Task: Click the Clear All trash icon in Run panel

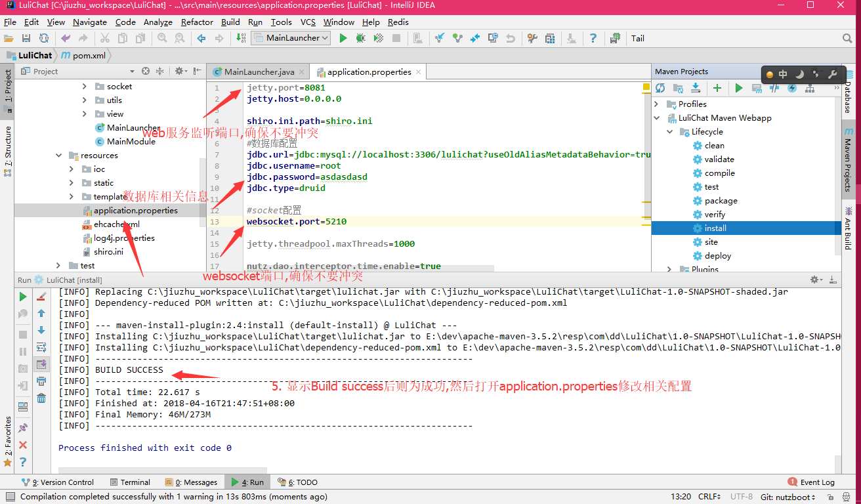Action: pyautogui.click(x=41, y=398)
